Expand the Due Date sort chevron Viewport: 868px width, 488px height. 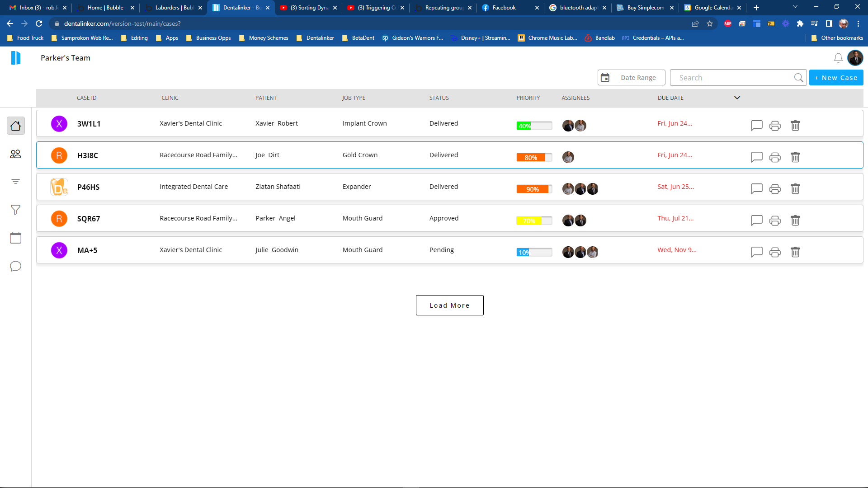pos(737,98)
